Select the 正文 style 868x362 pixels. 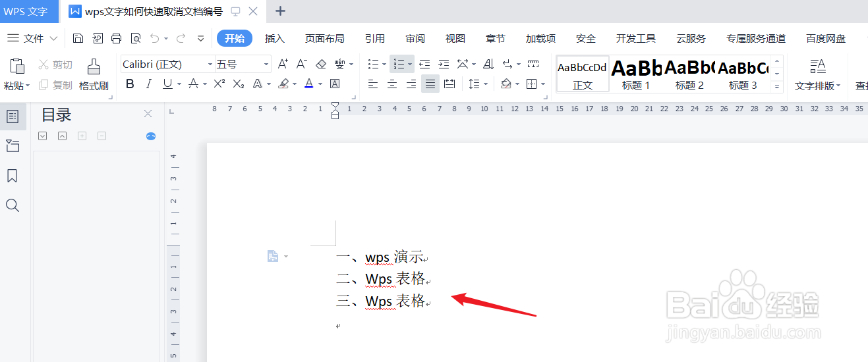[x=583, y=74]
